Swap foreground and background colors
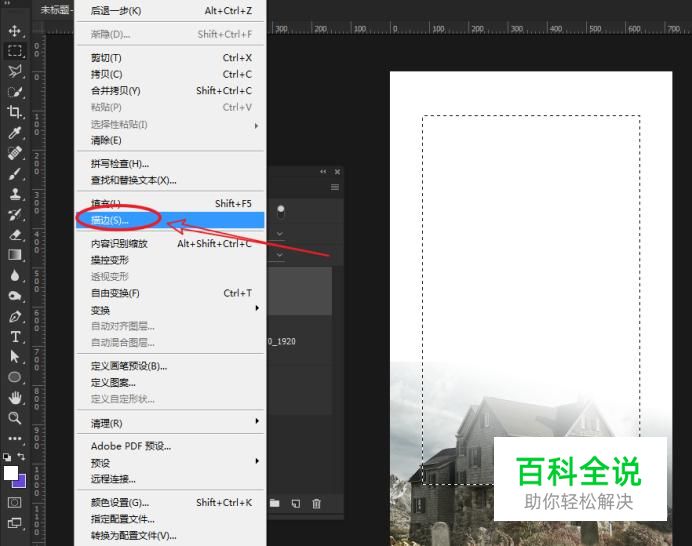This screenshot has width=692, height=546. pyautogui.click(x=21, y=456)
